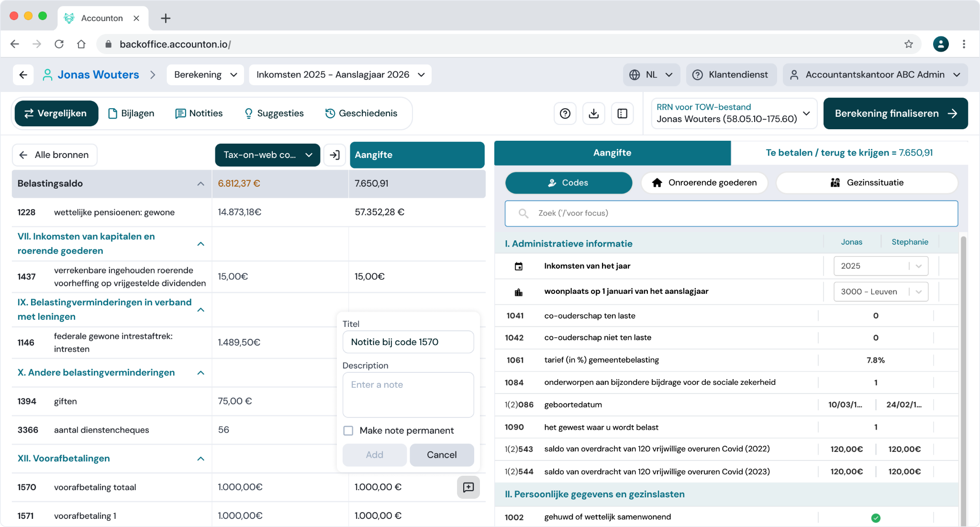Go back to Alle bronnen
Viewport: 980px width, 527px height.
pos(55,155)
